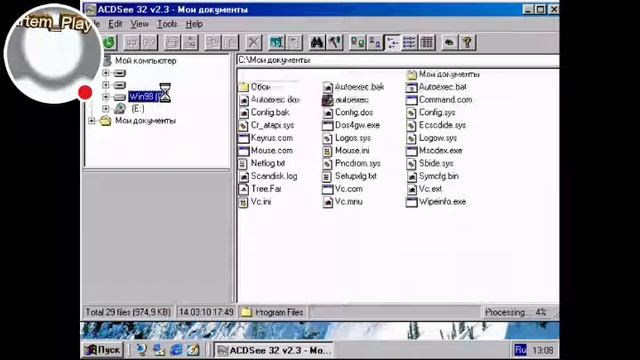
Task: Select the Logow.sys file
Action: (432, 138)
